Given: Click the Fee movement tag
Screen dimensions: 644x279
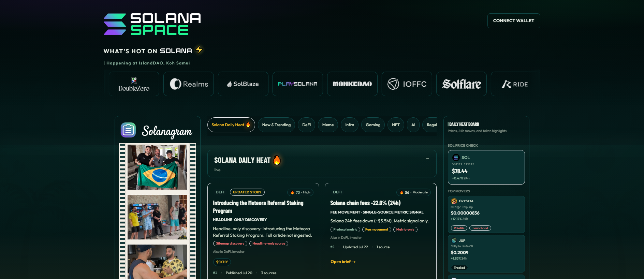Looking at the screenshot, I should 377,230.
